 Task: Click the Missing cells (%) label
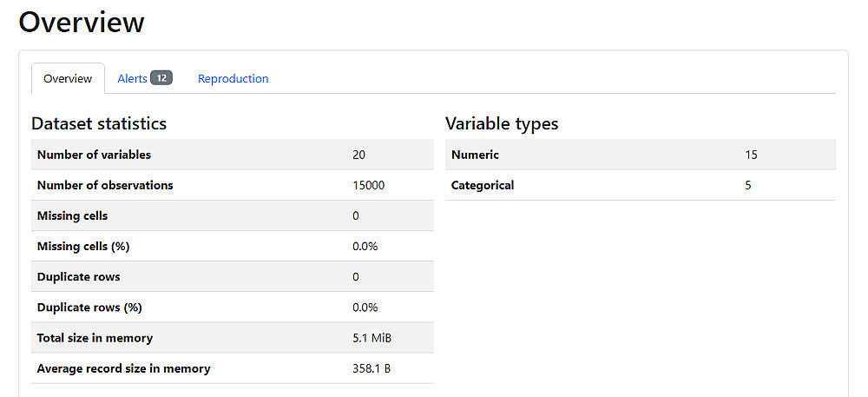click(83, 246)
